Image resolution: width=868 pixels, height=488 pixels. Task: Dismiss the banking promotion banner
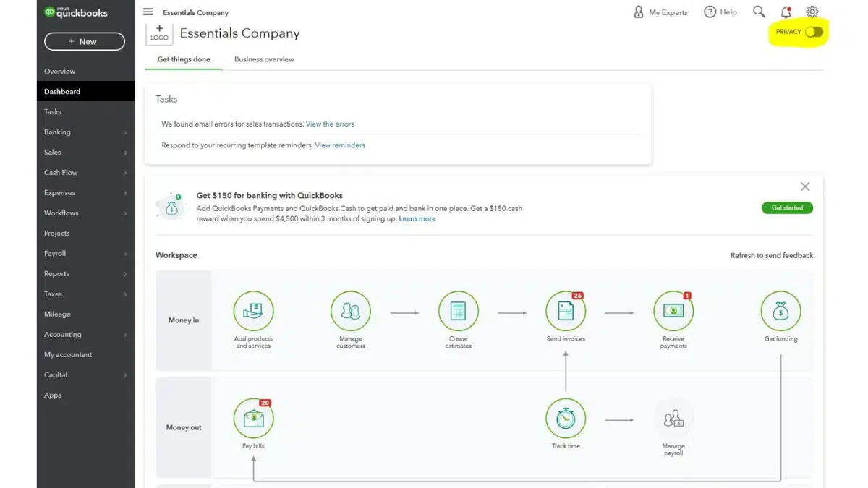(x=805, y=187)
